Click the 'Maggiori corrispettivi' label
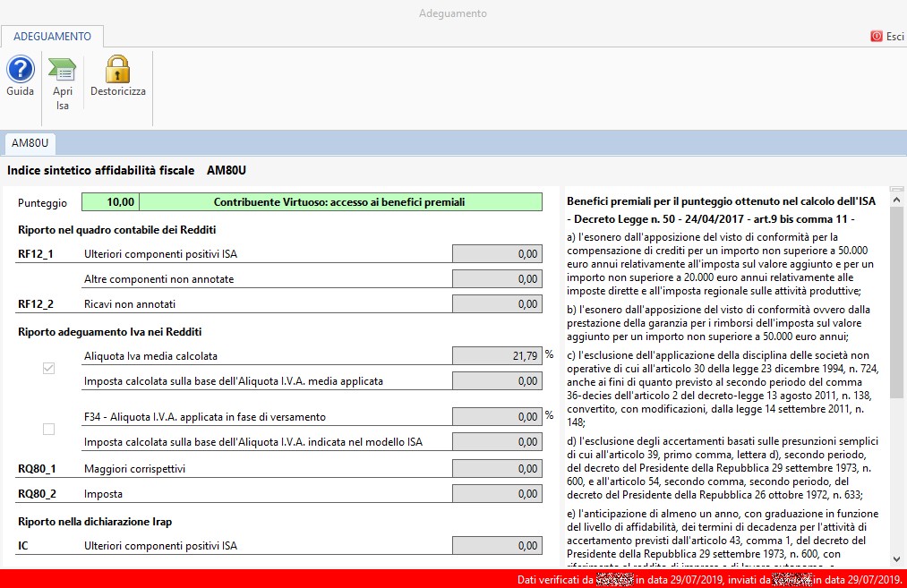Image resolution: width=907 pixels, height=588 pixels. coord(135,469)
